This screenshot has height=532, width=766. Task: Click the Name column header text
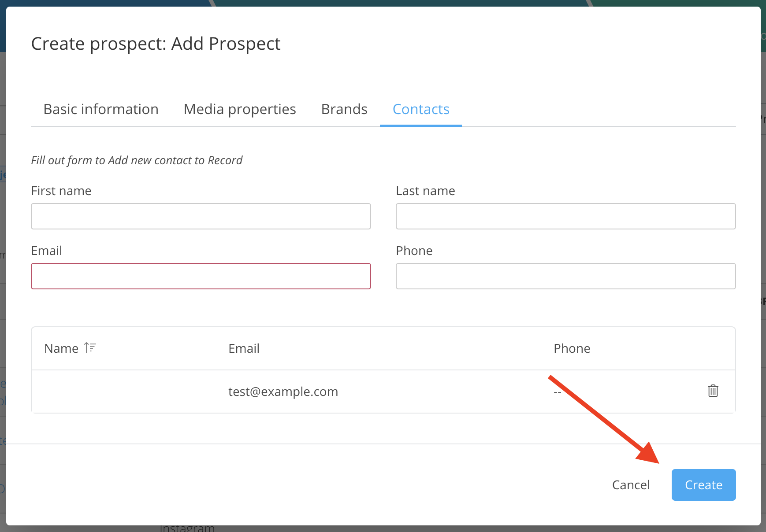click(61, 348)
